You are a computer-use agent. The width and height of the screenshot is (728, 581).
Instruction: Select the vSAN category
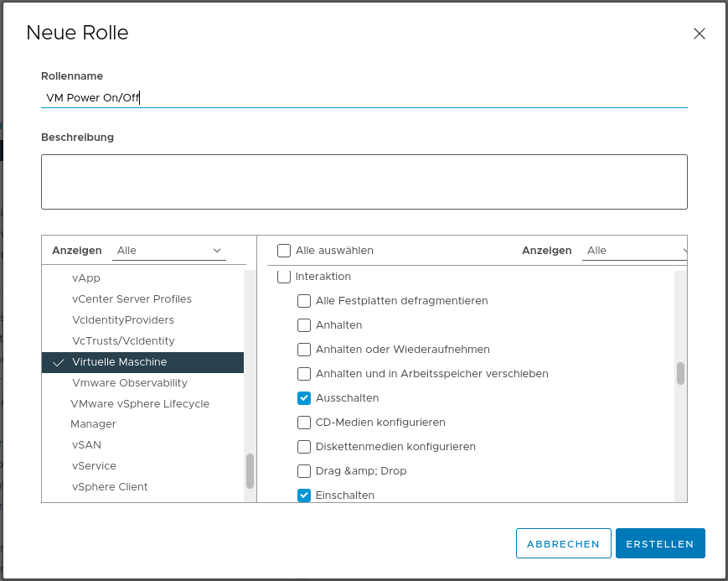click(x=86, y=445)
